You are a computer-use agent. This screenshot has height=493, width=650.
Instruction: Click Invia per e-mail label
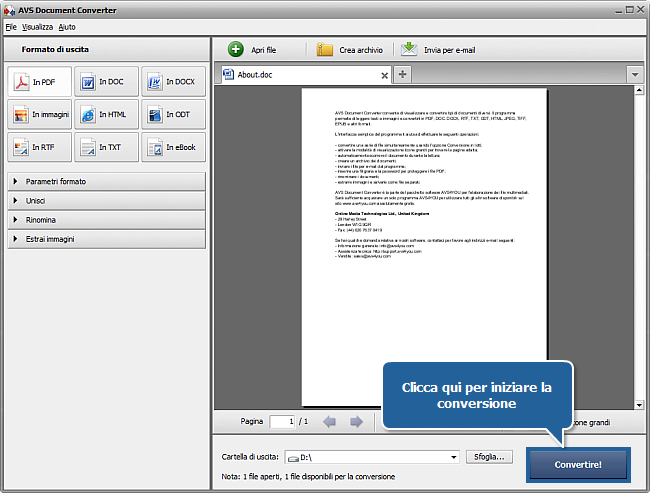(x=449, y=50)
